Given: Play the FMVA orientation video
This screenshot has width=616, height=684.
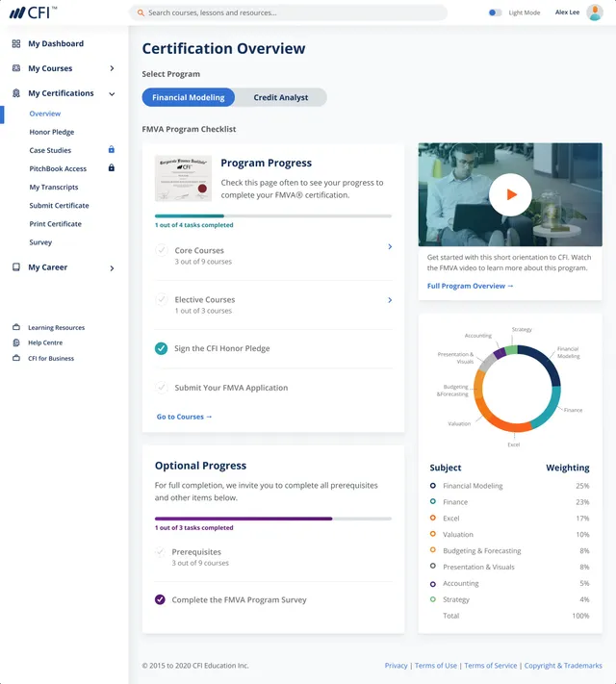Looking at the screenshot, I should pos(510,194).
